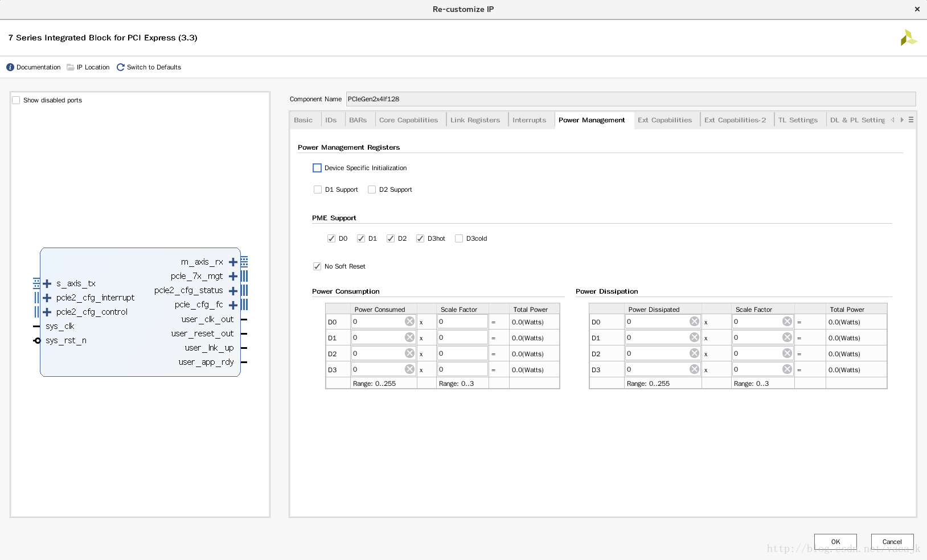
Task: Select the user_app_rdy port label
Action: (206, 362)
